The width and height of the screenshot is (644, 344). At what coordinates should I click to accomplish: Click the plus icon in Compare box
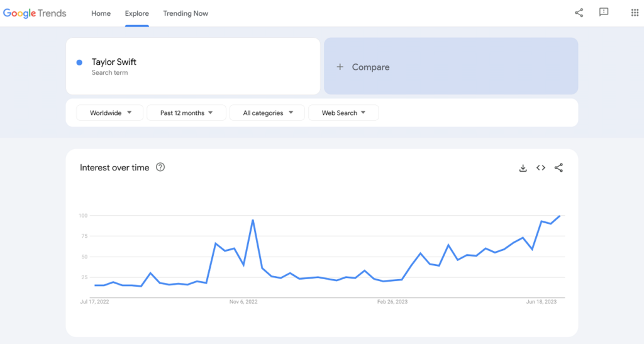tap(340, 67)
